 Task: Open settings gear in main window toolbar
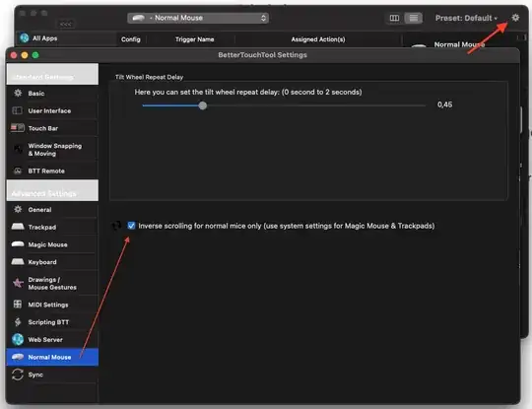(515, 18)
